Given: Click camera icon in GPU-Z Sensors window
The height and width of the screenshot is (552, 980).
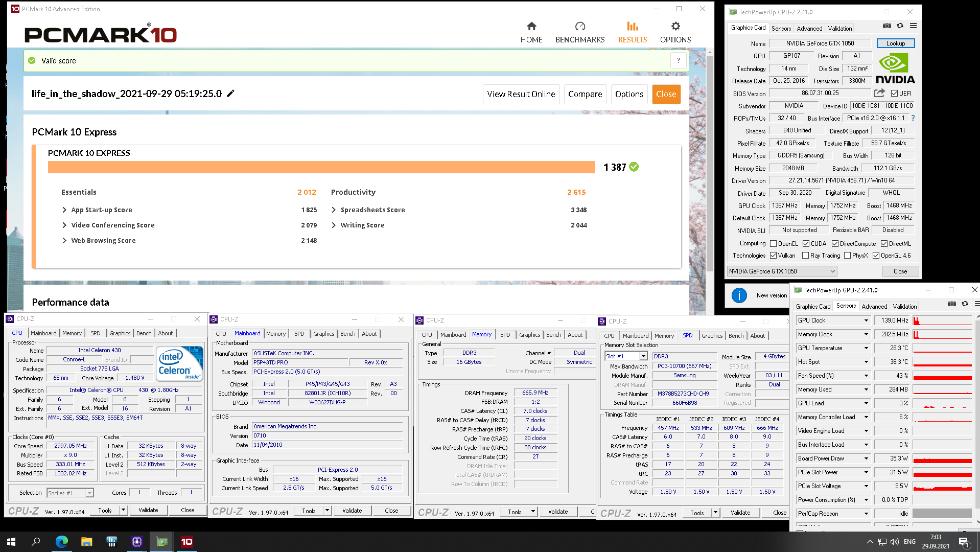Looking at the screenshot, I should [x=951, y=304].
